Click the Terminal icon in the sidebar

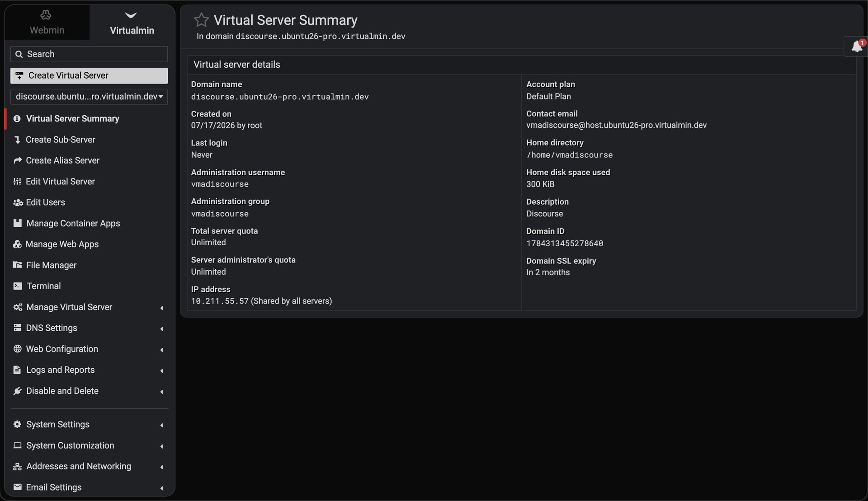click(18, 286)
